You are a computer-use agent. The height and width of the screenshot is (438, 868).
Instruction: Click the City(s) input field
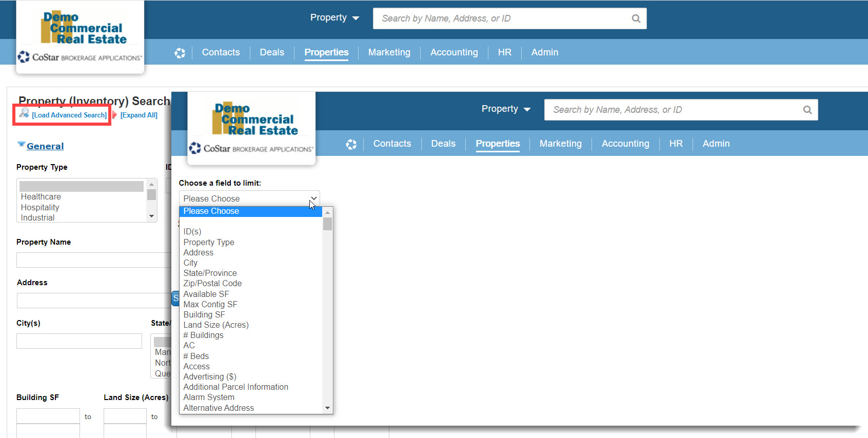click(79, 341)
